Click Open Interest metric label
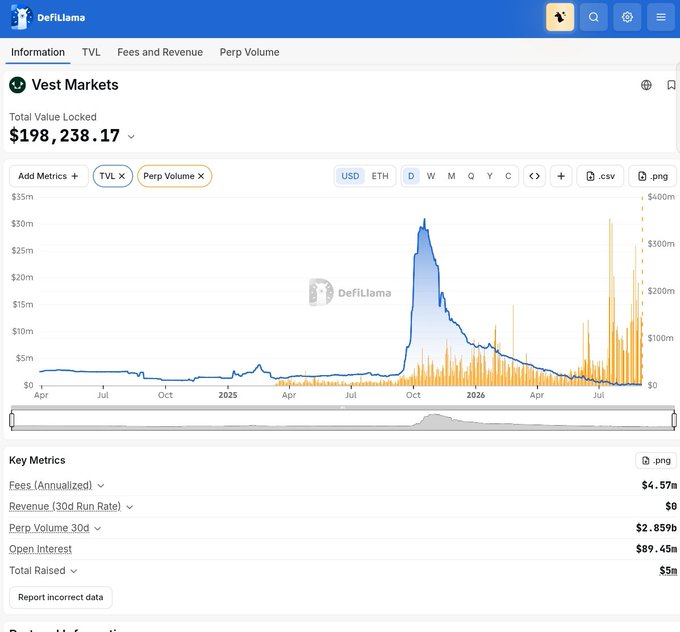This screenshot has height=632, width=680. coord(40,549)
